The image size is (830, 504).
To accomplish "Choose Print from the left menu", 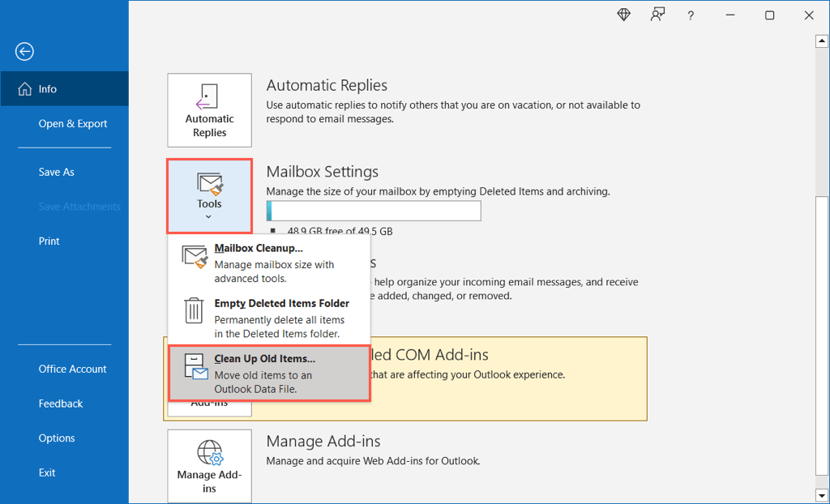I will click(49, 241).
